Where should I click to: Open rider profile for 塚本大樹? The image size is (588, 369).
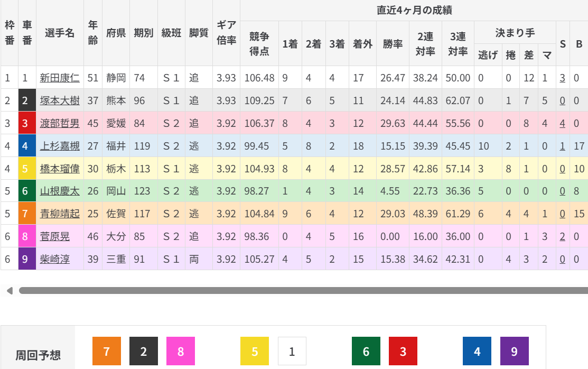60,100
